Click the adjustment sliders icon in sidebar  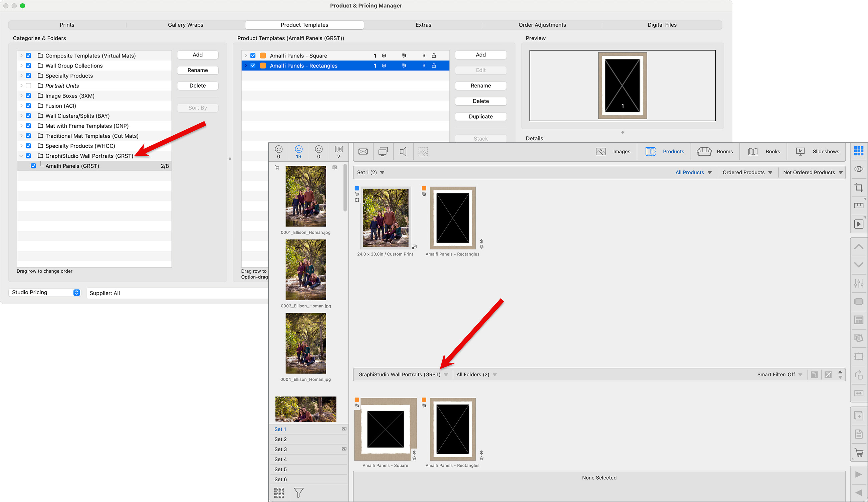tap(858, 283)
